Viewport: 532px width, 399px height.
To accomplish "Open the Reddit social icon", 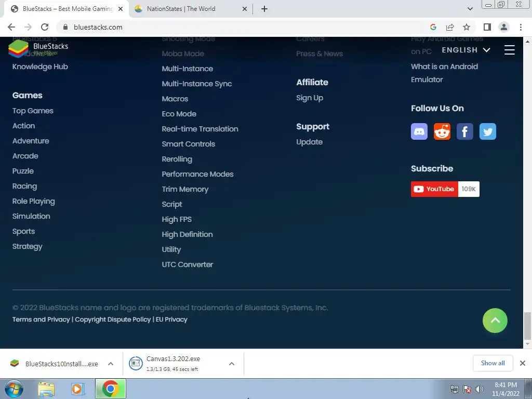I will click(442, 131).
